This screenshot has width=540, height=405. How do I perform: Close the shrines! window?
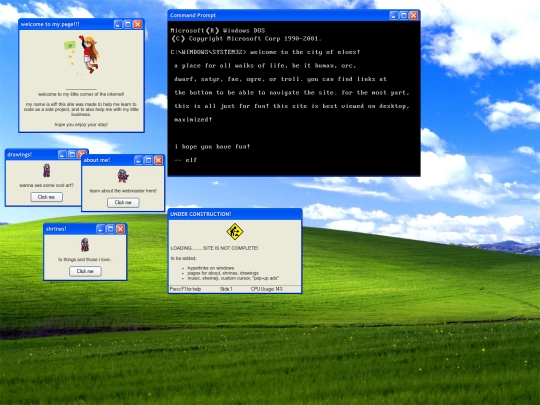coord(120,229)
